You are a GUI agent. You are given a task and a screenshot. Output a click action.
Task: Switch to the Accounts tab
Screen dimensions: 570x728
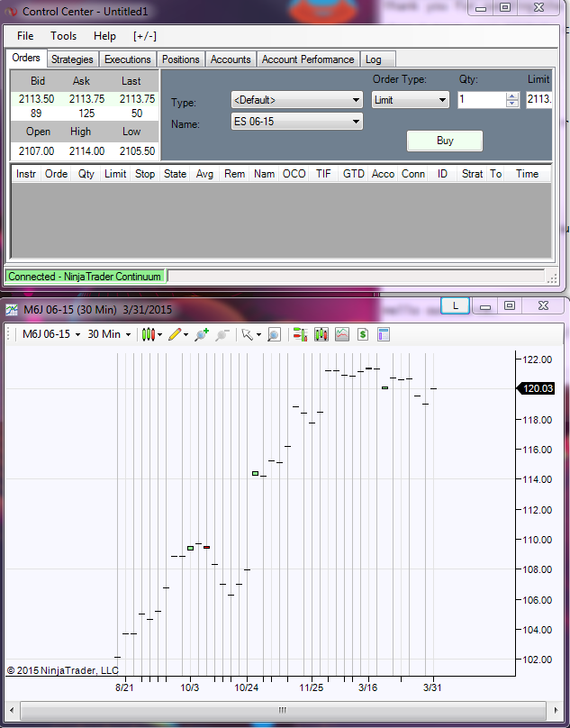click(231, 59)
